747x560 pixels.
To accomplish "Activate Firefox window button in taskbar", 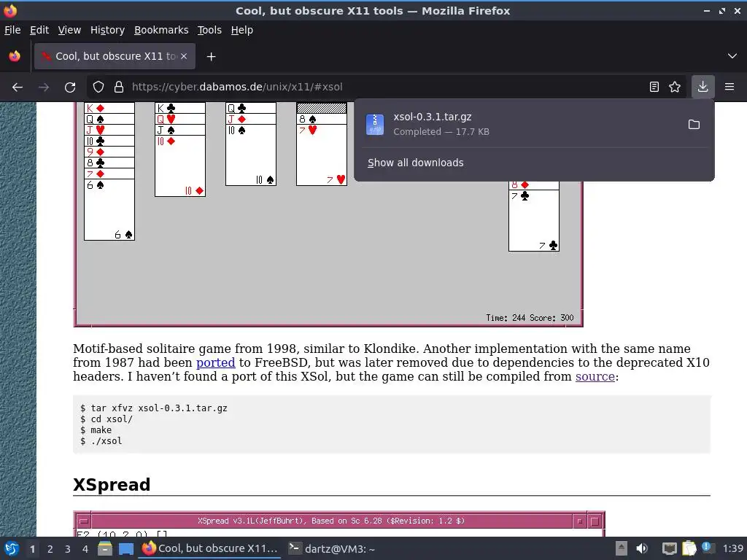I will (210, 548).
